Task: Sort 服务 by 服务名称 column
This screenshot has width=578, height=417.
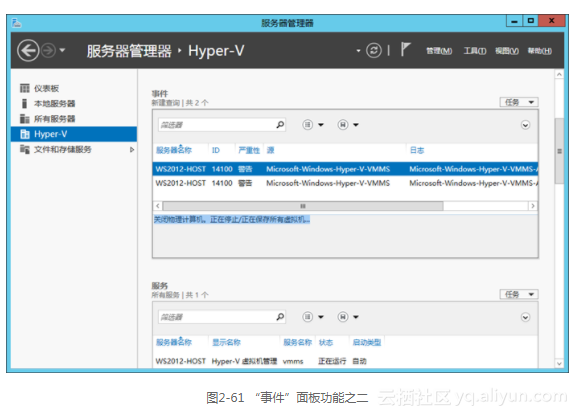Action: pos(297,343)
